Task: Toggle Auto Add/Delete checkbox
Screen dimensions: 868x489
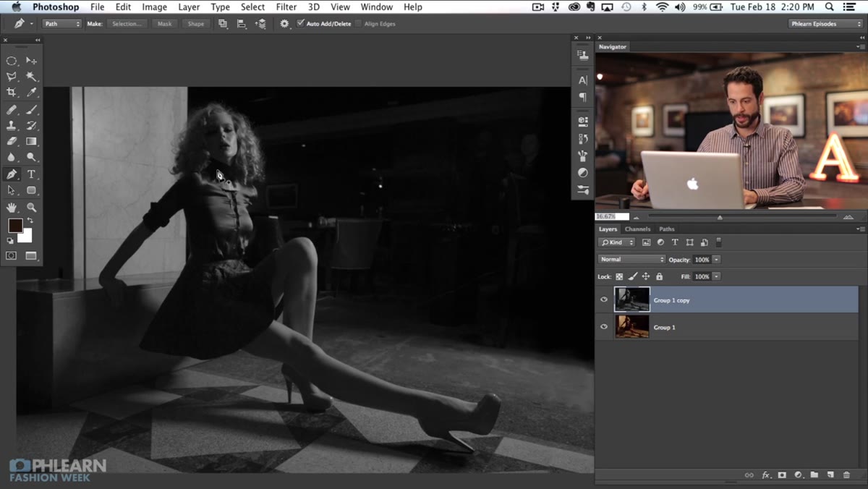Action: [x=301, y=24]
